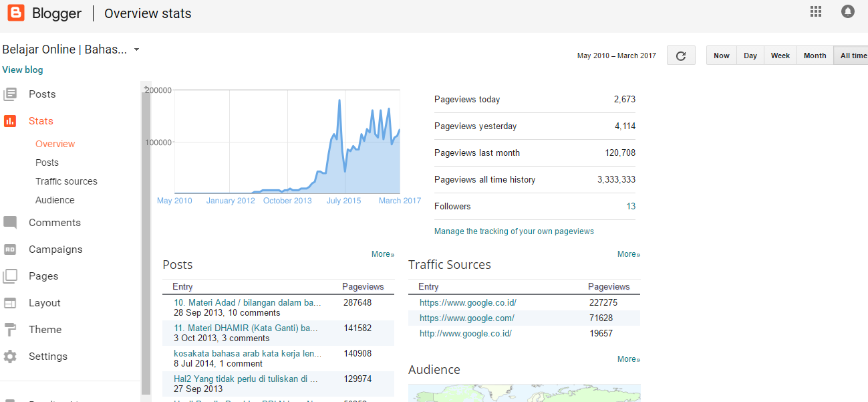Click the Comments sidebar icon
868x402 pixels.
click(x=10, y=223)
